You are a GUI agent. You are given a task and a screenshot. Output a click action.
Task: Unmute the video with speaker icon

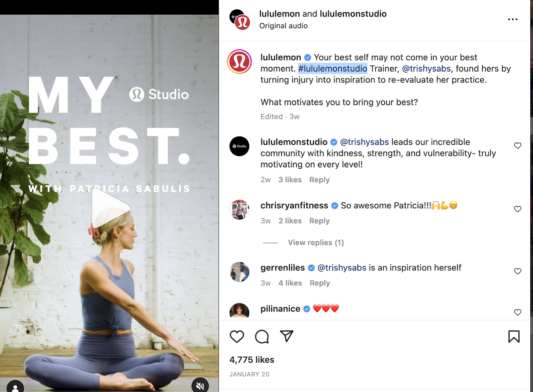(x=200, y=386)
